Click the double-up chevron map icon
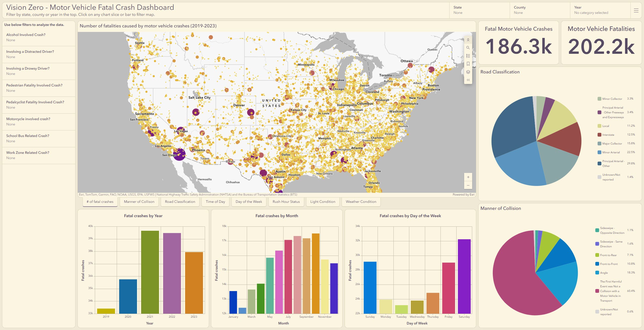Viewport: 644px width, 330px height. click(x=468, y=40)
